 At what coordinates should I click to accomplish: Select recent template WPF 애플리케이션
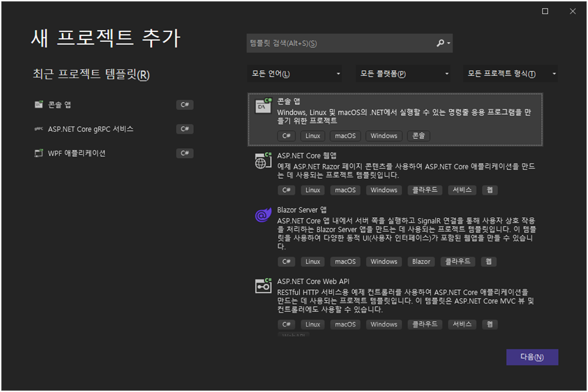tap(77, 153)
